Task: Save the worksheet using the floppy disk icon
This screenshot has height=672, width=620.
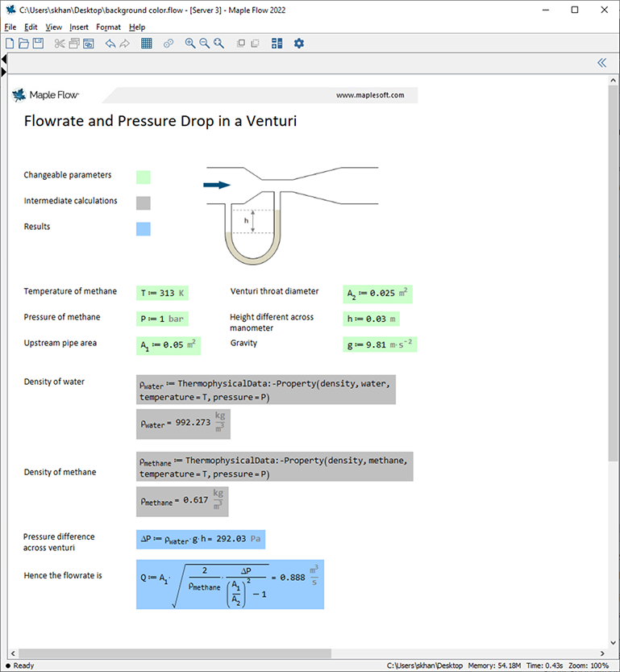Action: [38, 44]
